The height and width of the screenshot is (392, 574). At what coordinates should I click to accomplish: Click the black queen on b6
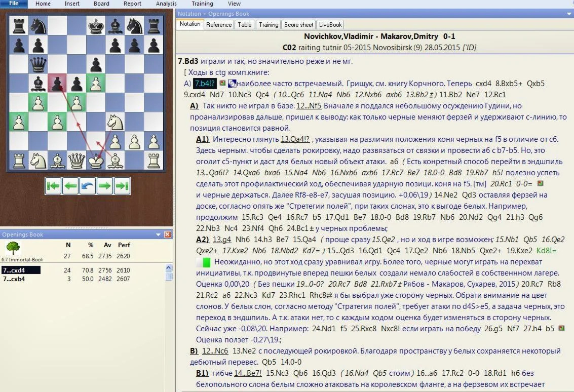pos(37,65)
